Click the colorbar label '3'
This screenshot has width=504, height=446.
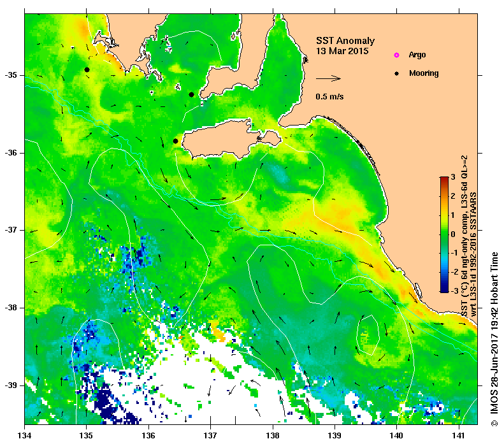(x=453, y=177)
